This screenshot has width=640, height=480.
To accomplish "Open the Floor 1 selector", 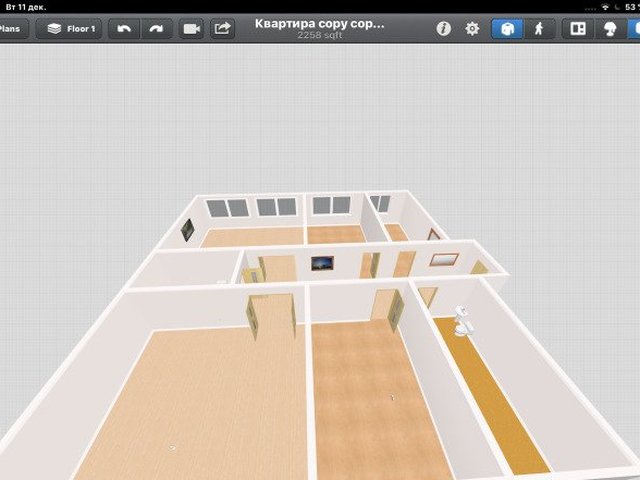I will click(69, 29).
